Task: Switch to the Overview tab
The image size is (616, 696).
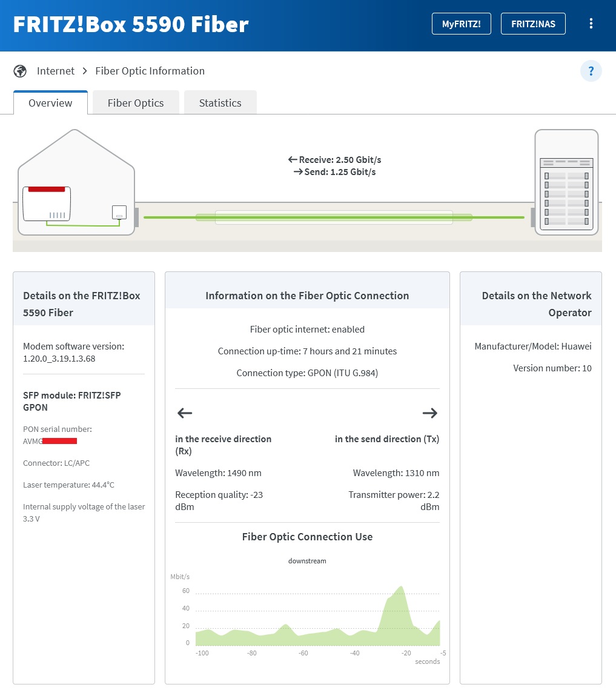Action: tap(50, 103)
